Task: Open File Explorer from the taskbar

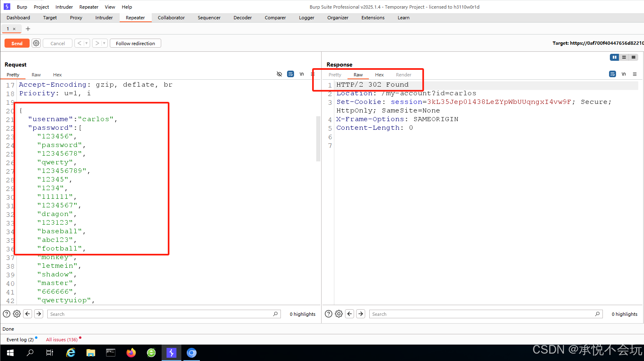Action: tap(91, 353)
